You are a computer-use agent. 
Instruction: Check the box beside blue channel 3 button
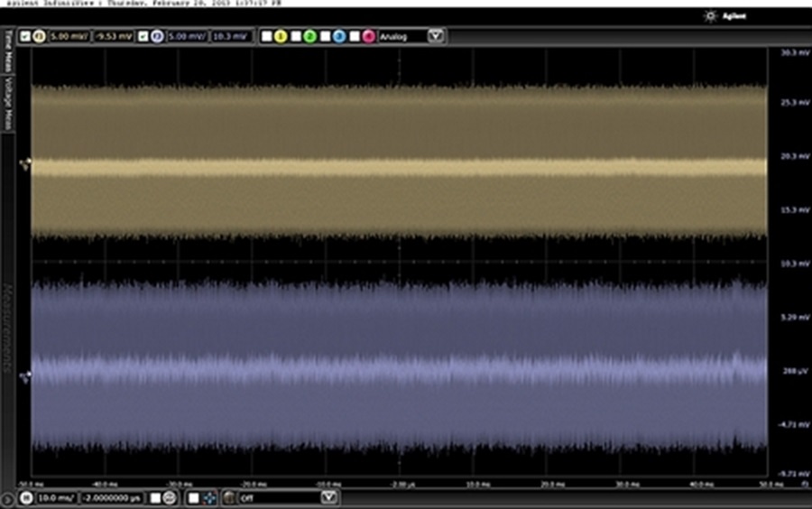click(325, 36)
